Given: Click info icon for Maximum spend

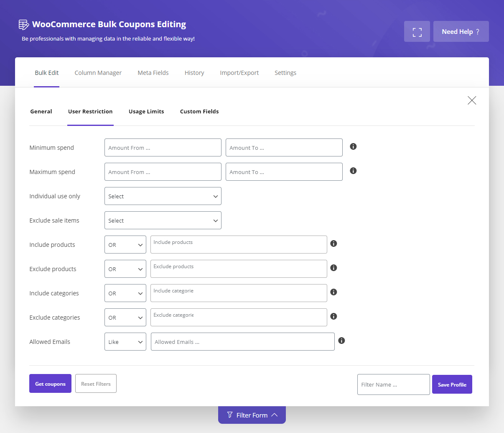Looking at the screenshot, I should click(x=353, y=171).
